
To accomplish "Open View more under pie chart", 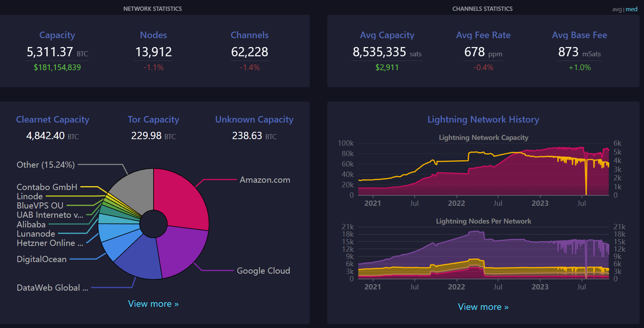I will click(153, 304).
